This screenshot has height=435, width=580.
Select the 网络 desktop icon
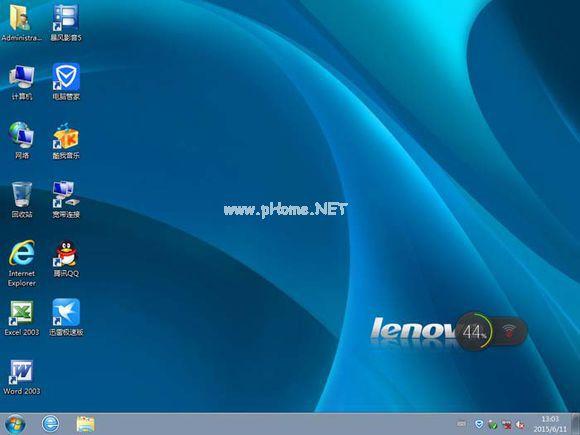(x=22, y=141)
